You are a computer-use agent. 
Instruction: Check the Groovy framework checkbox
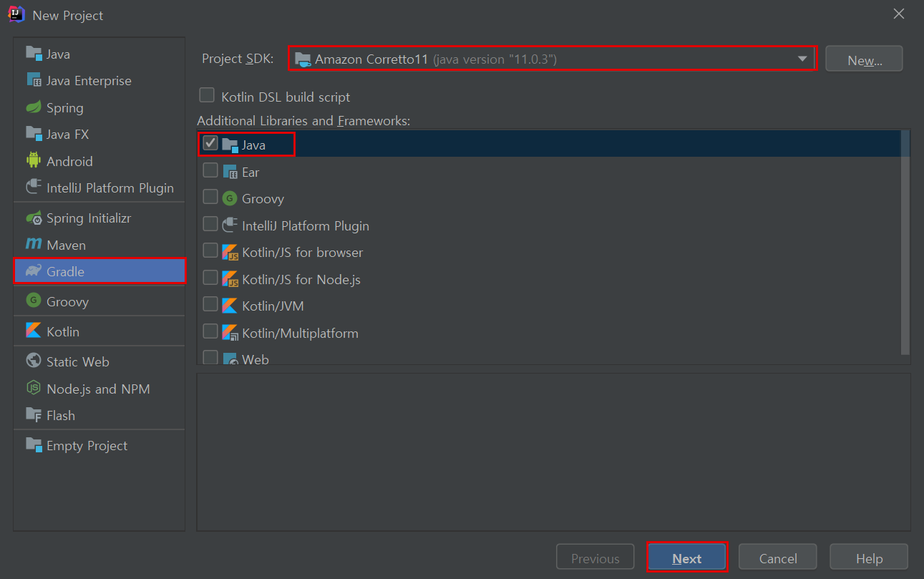coord(210,197)
